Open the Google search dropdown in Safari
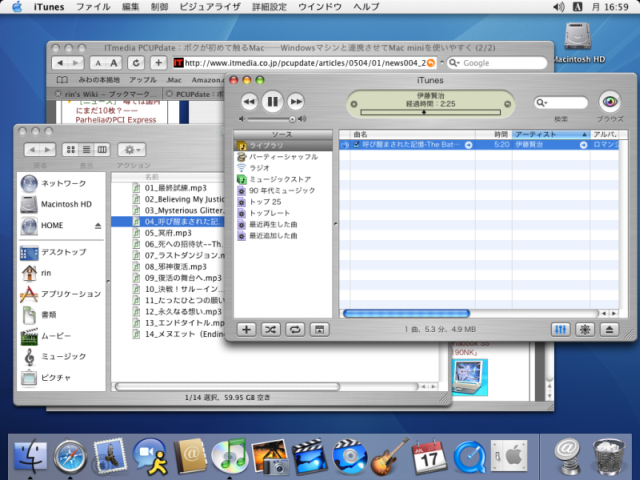The height and width of the screenshot is (480, 640). coord(454,63)
